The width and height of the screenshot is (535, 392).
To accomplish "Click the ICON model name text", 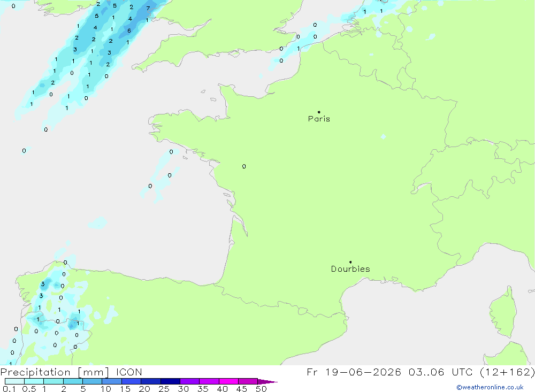I will [129, 372].
